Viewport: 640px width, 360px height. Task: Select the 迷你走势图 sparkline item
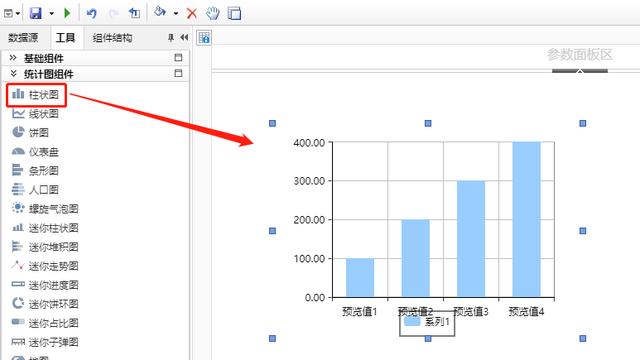(x=45, y=266)
